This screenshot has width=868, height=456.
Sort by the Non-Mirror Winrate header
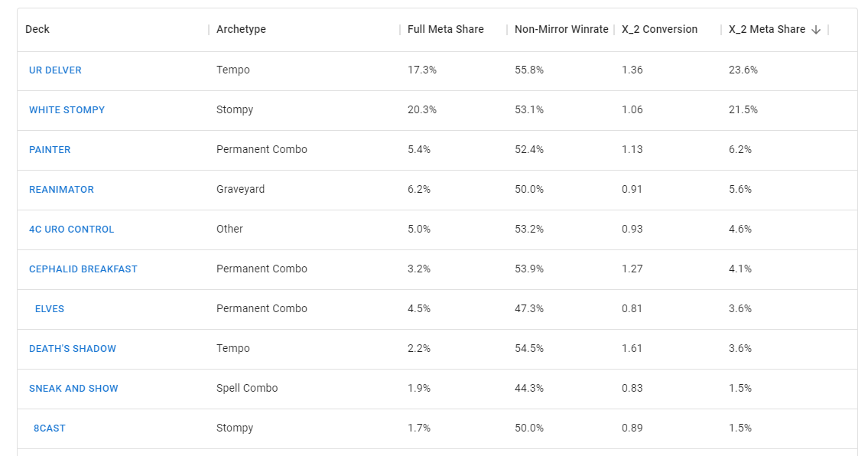click(x=561, y=29)
